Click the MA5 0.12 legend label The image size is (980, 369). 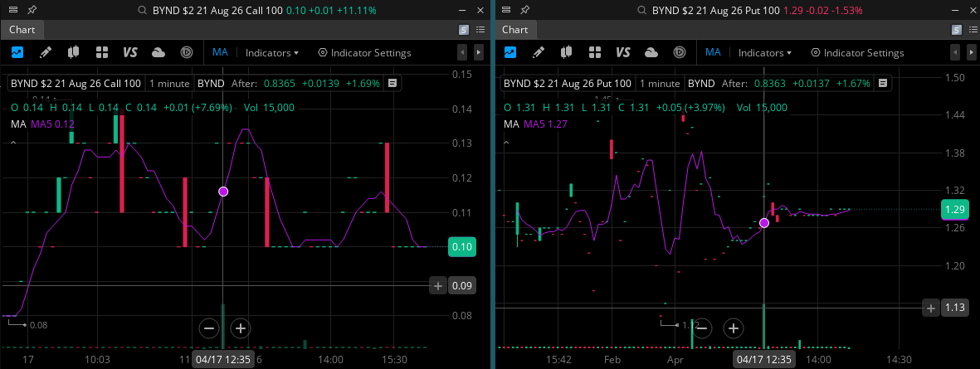coord(52,124)
